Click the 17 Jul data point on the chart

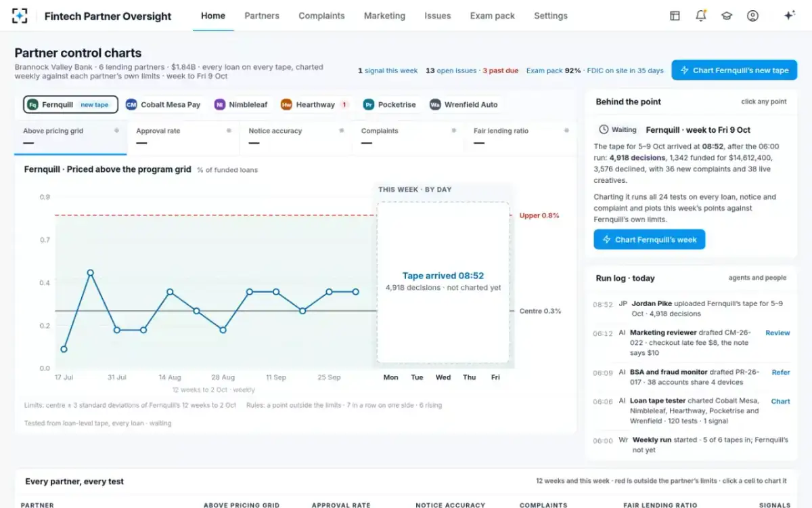click(x=64, y=350)
